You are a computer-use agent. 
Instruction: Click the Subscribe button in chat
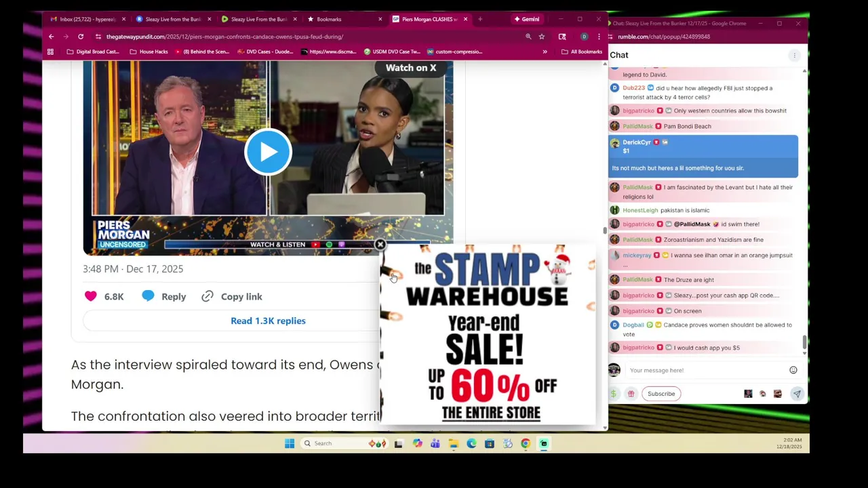coord(661,394)
